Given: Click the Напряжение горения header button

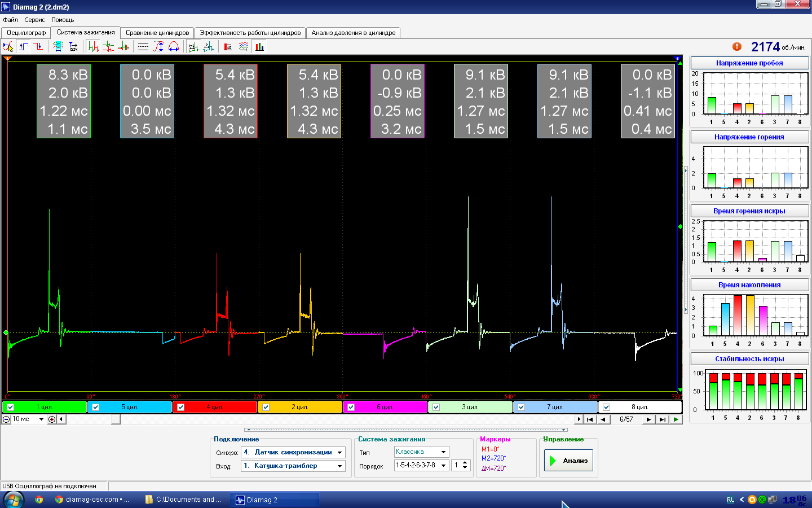Looking at the screenshot, I should click(749, 137).
